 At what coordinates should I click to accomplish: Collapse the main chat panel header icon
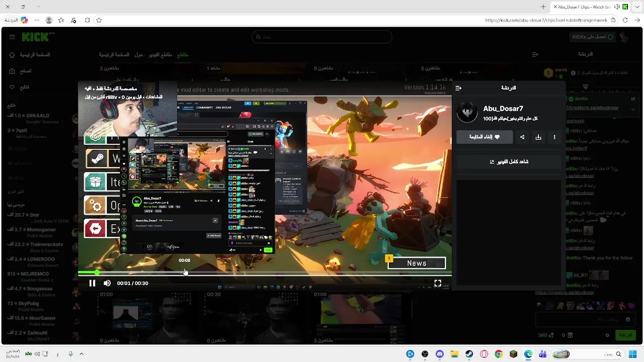click(x=535, y=54)
